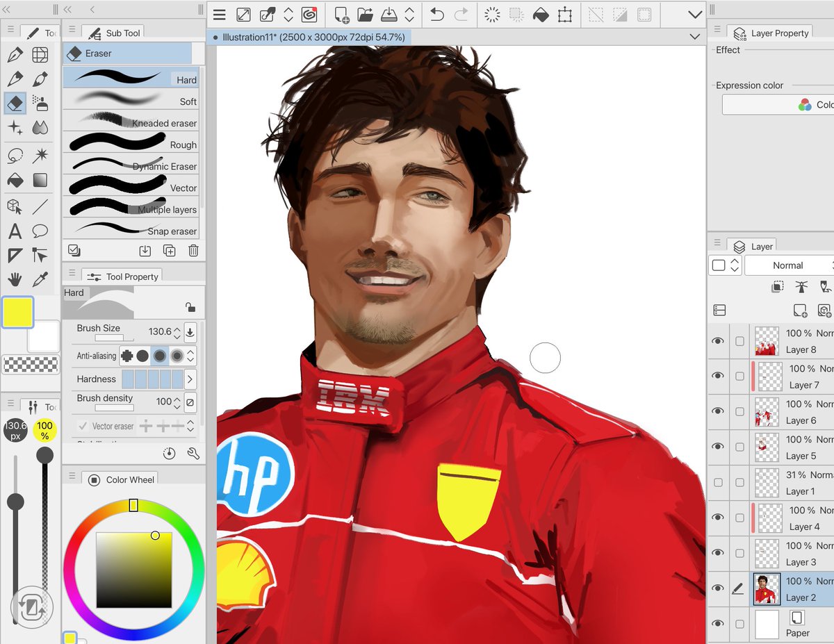Delete the selected sub tool with trash icon
The height and width of the screenshot is (644, 834).
(193, 251)
